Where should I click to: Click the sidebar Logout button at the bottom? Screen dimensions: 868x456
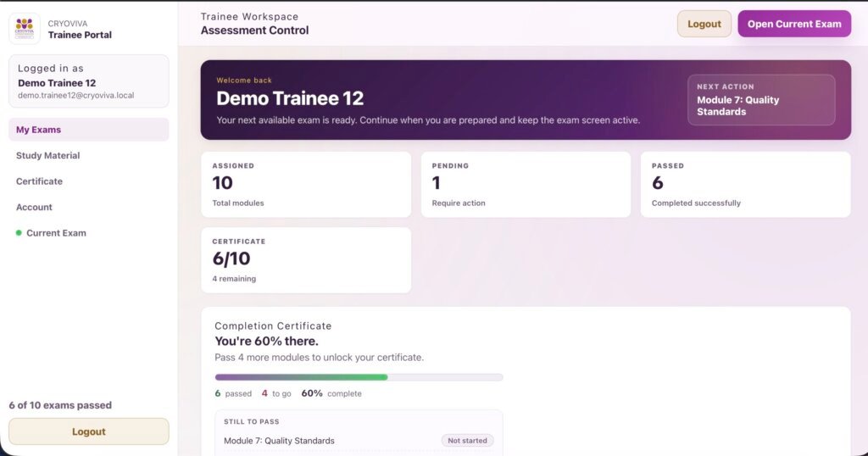tap(88, 431)
